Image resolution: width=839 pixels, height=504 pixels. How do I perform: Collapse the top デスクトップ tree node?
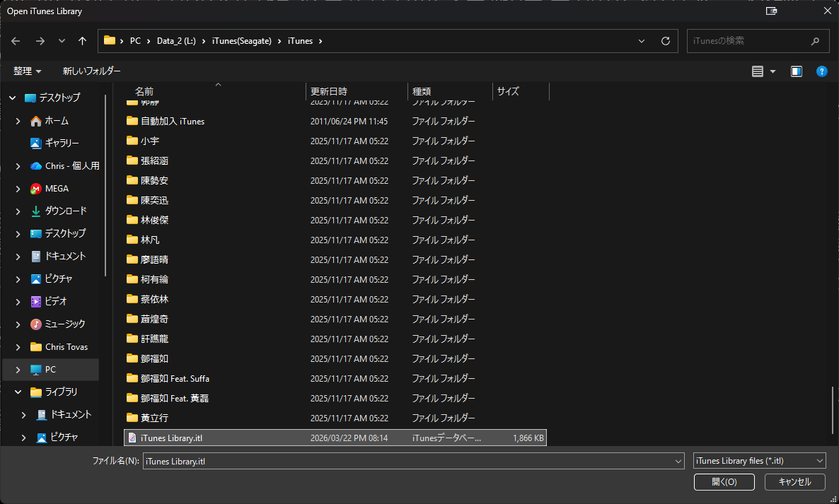click(x=13, y=98)
